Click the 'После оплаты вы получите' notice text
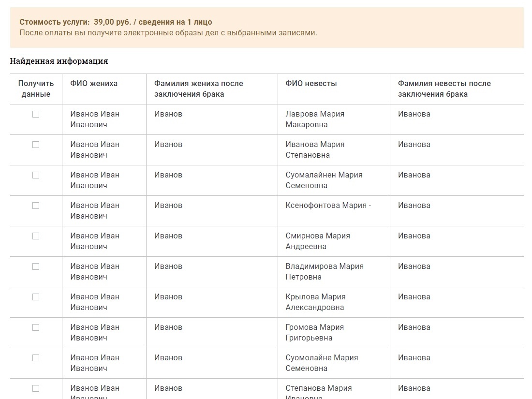The width and height of the screenshot is (532, 399). pos(168,33)
